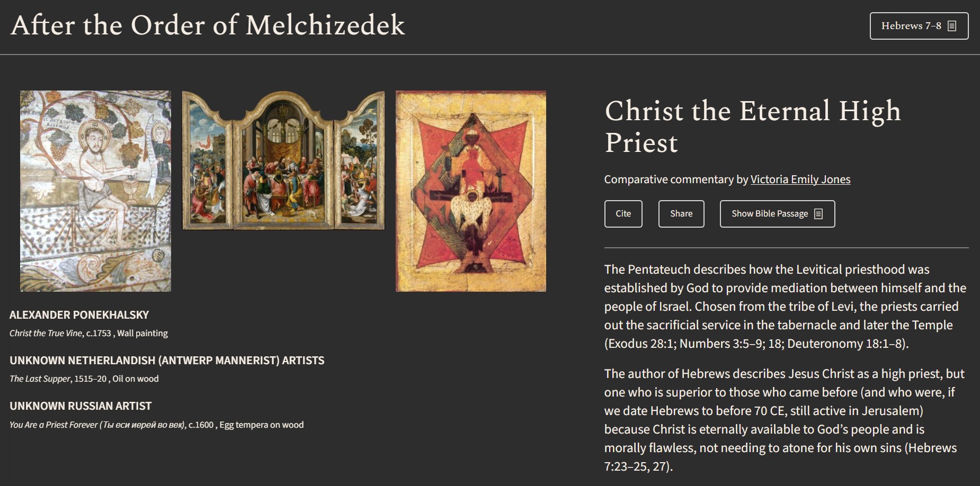
Task: Select Unknown Russian Artist entry
Action: point(80,405)
